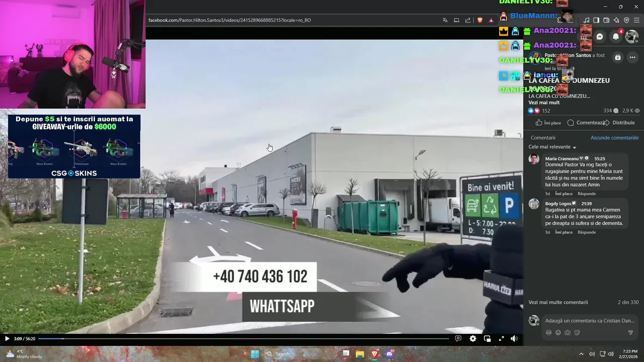Like Maria Crasneanu's comment

click(563, 194)
